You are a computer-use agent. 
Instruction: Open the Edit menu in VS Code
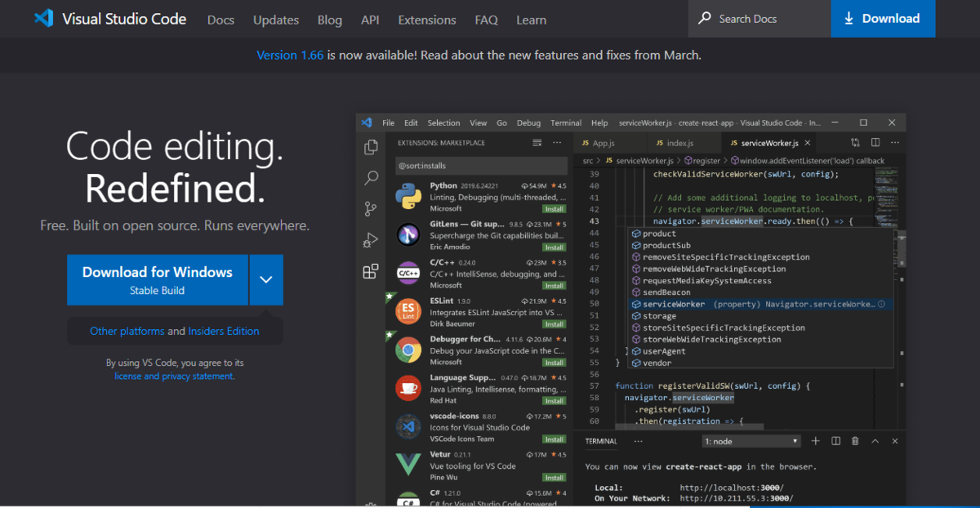pos(411,123)
